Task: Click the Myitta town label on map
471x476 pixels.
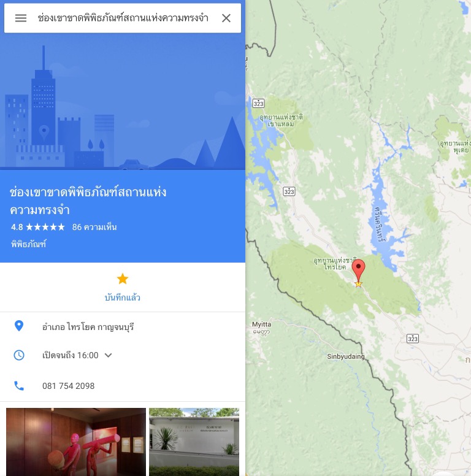Action: click(x=262, y=324)
